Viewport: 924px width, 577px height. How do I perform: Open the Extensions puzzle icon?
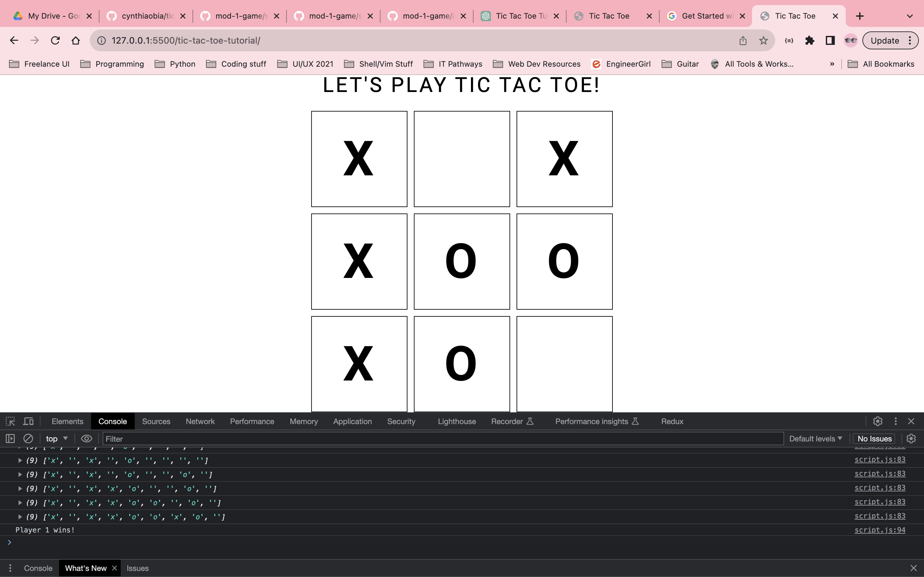(x=809, y=40)
